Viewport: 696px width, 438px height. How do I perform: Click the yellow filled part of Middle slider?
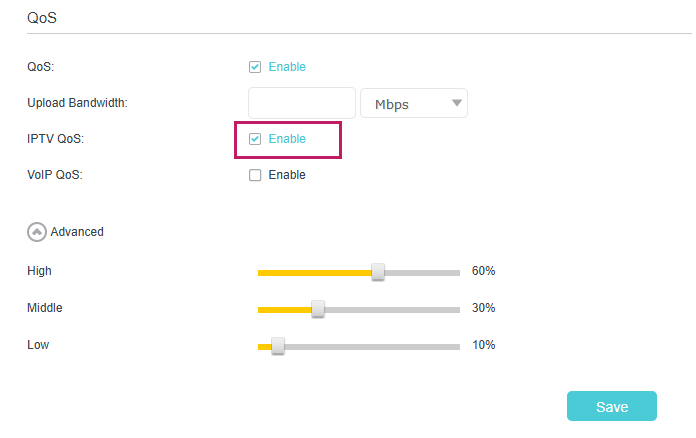285,310
